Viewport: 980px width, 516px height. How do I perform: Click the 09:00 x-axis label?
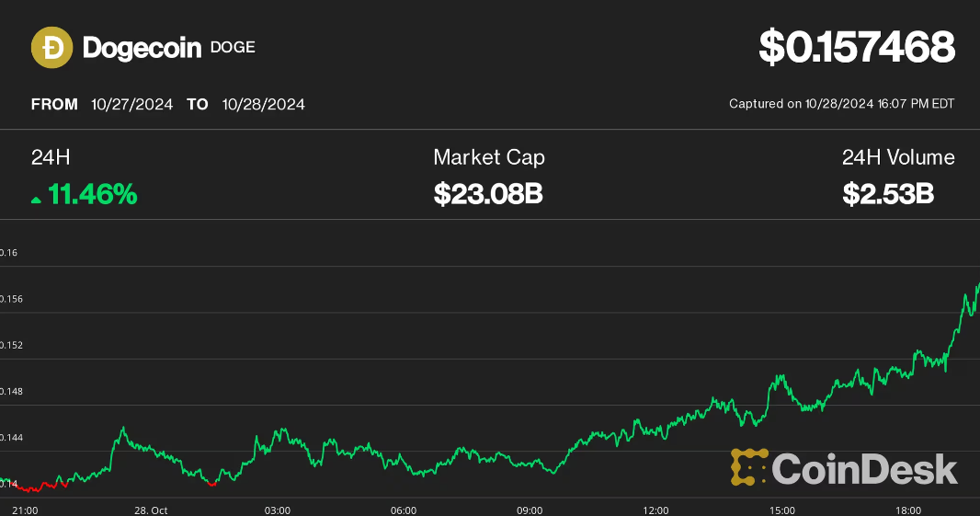530,510
